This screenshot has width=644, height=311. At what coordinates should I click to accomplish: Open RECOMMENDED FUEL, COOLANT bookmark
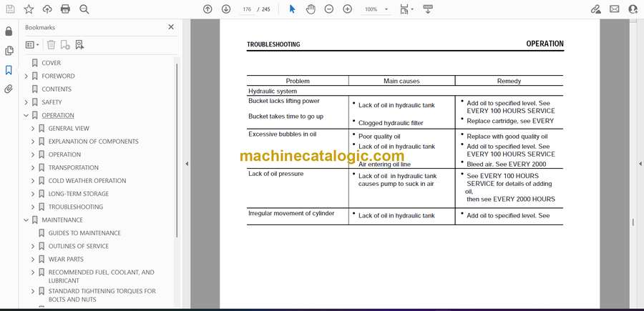tap(102, 277)
